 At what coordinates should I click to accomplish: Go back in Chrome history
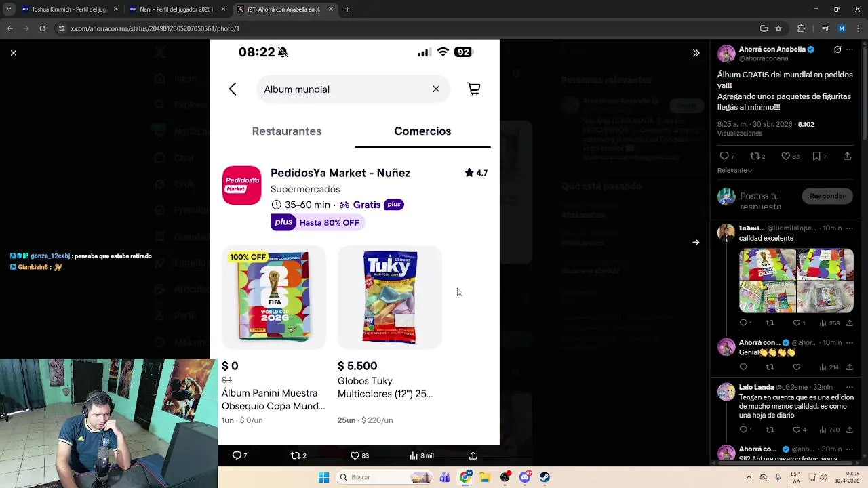9,28
